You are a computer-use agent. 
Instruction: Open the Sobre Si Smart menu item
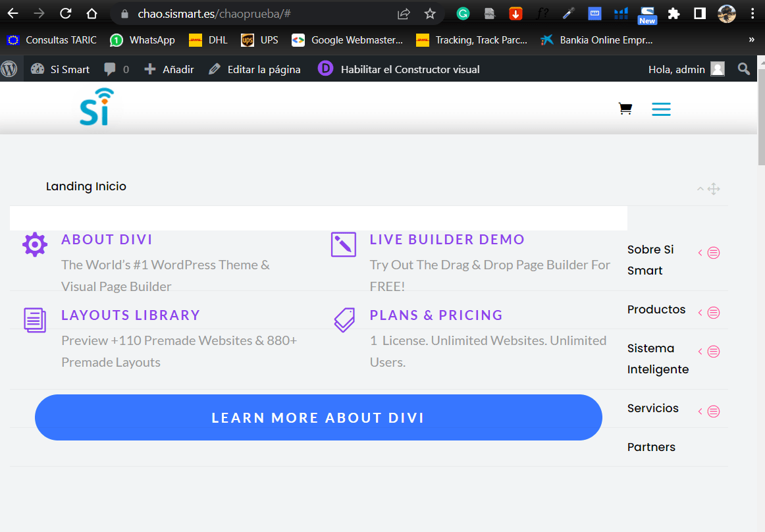coord(650,259)
